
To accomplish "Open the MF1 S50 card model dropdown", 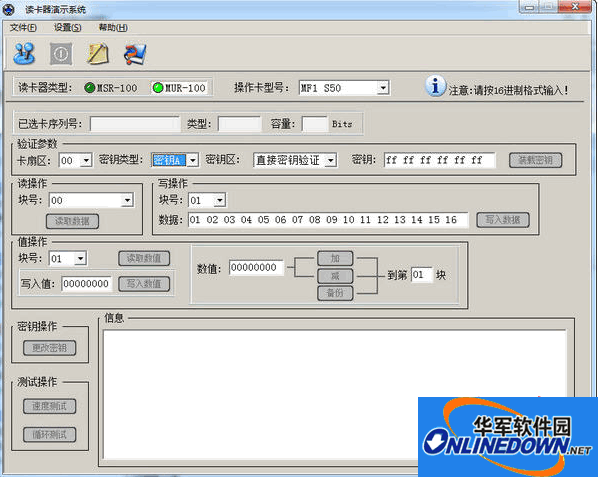I will pos(383,88).
